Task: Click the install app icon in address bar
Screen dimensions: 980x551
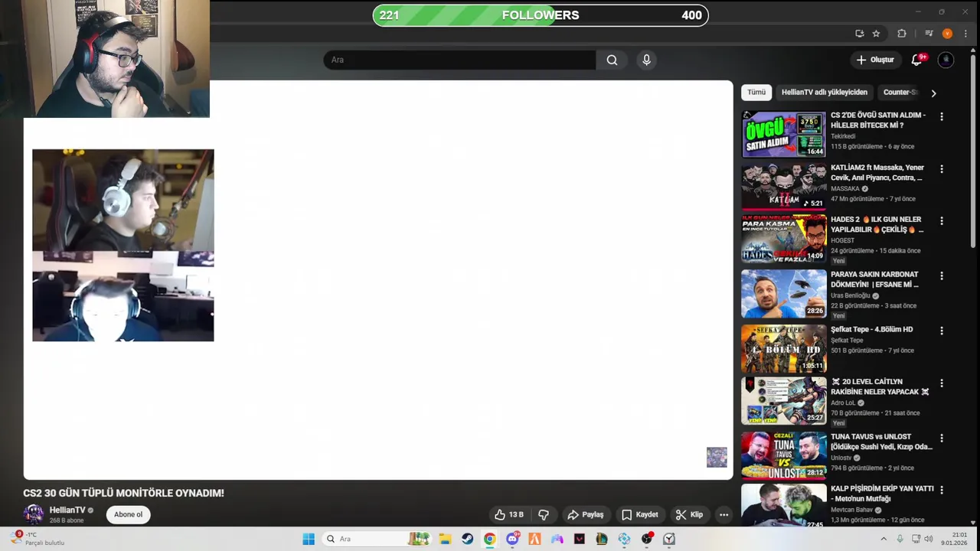Action: (860, 34)
